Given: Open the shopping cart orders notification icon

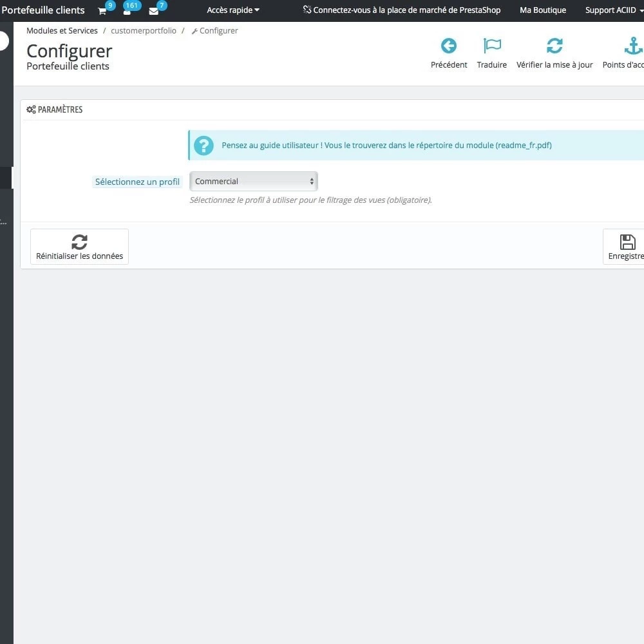Looking at the screenshot, I should point(102,11).
